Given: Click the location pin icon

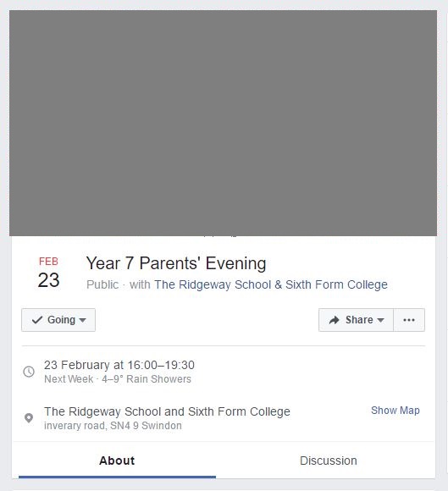Looking at the screenshot, I should [29, 418].
